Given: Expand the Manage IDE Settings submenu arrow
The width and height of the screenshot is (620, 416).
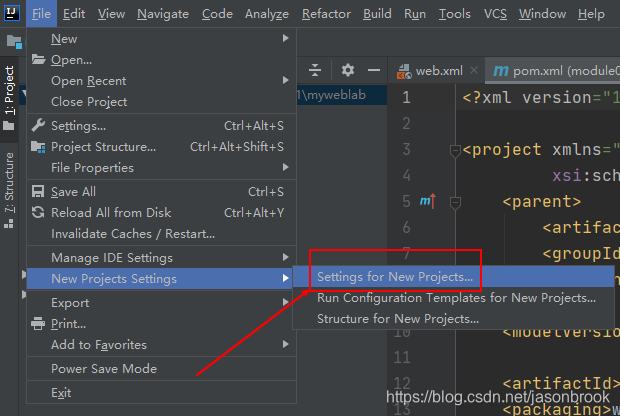Looking at the screenshot, I should (x=285, y=257).
